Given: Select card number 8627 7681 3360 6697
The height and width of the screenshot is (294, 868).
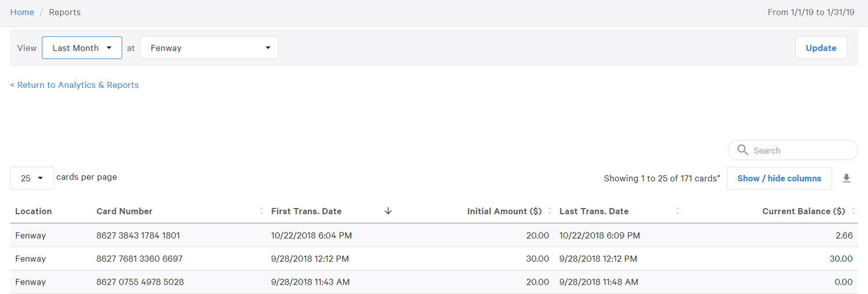Looking at the screenshot, I should pos(139,259).
